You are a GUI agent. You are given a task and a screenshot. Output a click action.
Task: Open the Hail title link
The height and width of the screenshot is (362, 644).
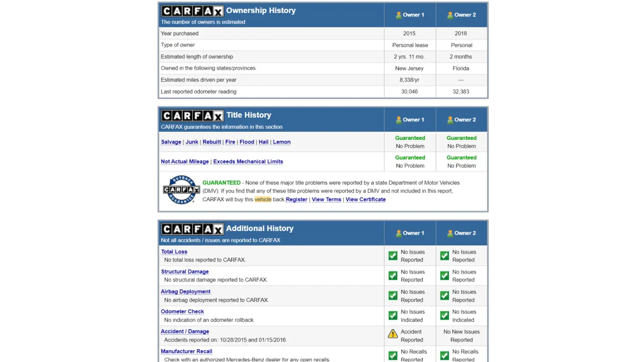click(264, 142)
